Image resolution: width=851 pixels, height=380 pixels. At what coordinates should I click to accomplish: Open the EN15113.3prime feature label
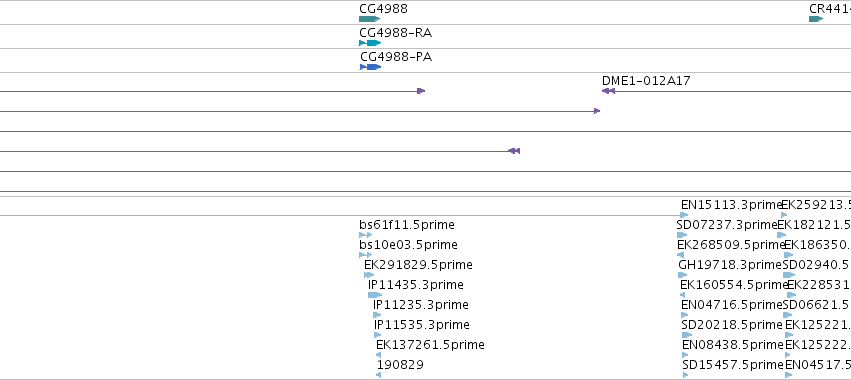tap(731, 205)
